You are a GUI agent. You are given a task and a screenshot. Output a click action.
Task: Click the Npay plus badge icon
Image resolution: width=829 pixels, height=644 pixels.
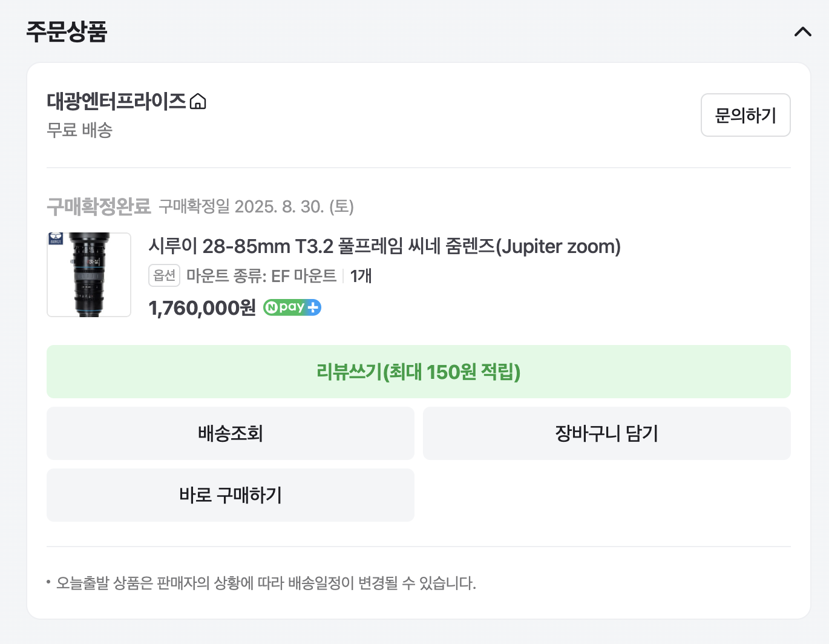pyautogui.click(x=292, y=307)
